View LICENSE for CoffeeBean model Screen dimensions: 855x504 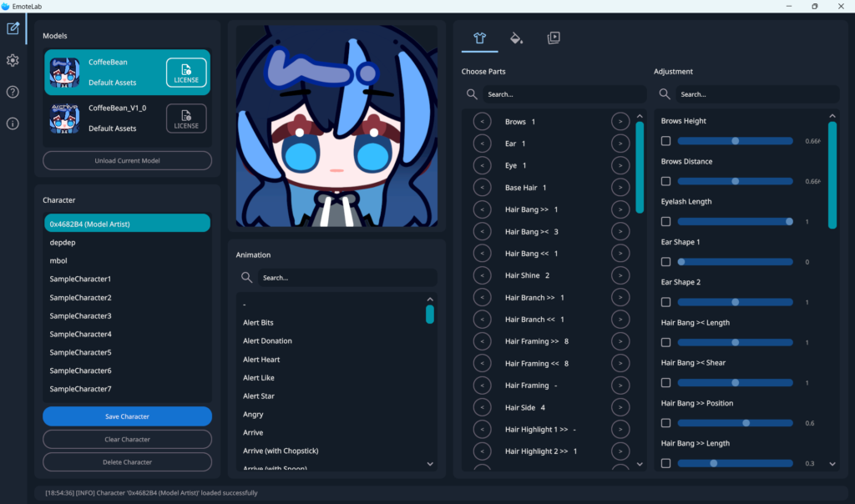(186, 73)
